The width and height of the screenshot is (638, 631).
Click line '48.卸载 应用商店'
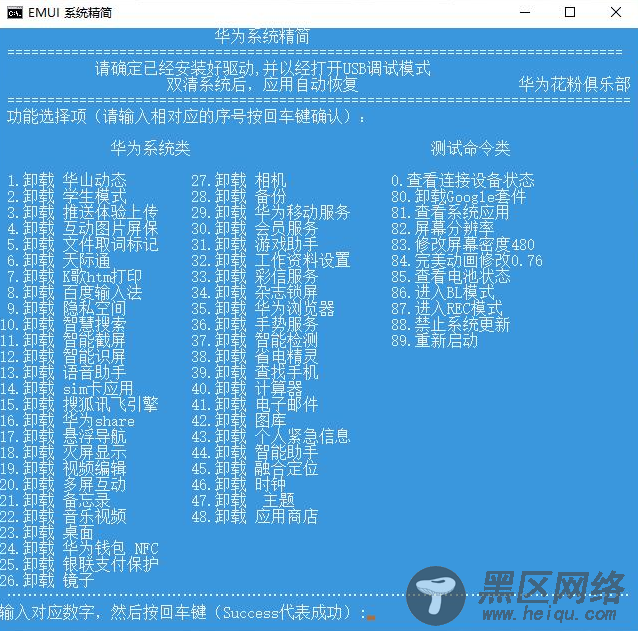(255, 517)
